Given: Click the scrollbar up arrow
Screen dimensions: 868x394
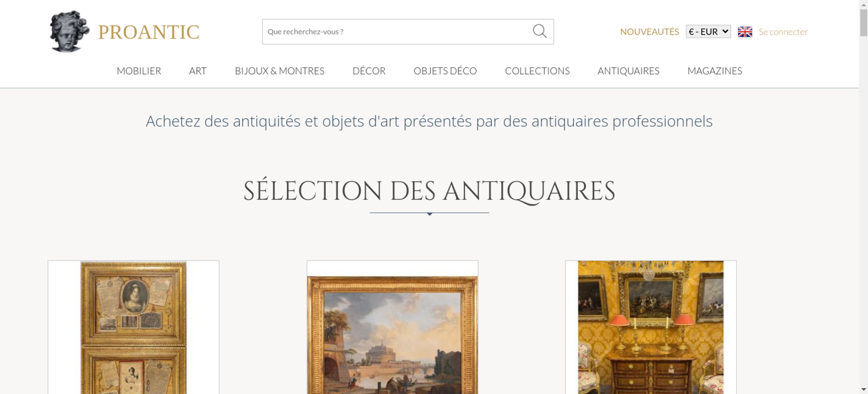Looking at the screenshot, I should tap(863, 4).
